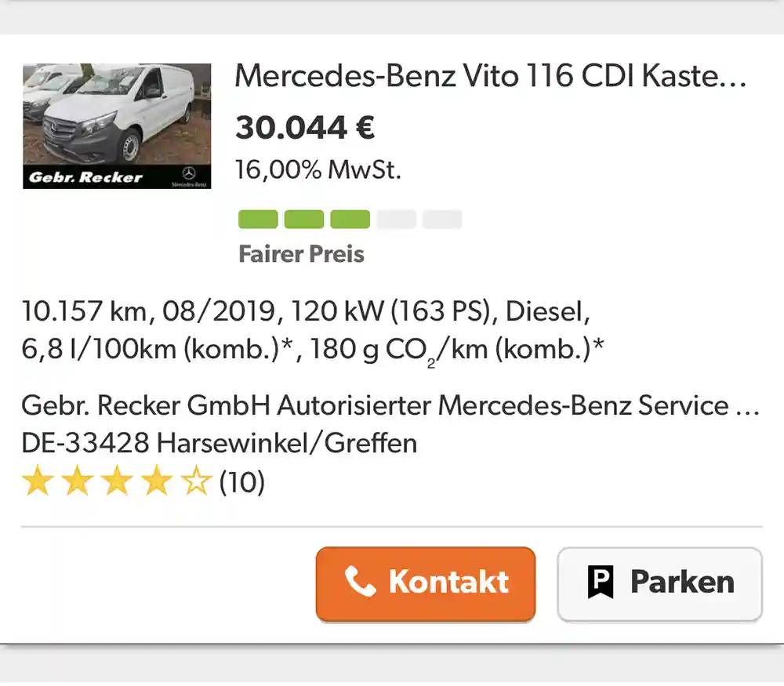Click the phone icon on Kontakt button

tap(360, 583)
